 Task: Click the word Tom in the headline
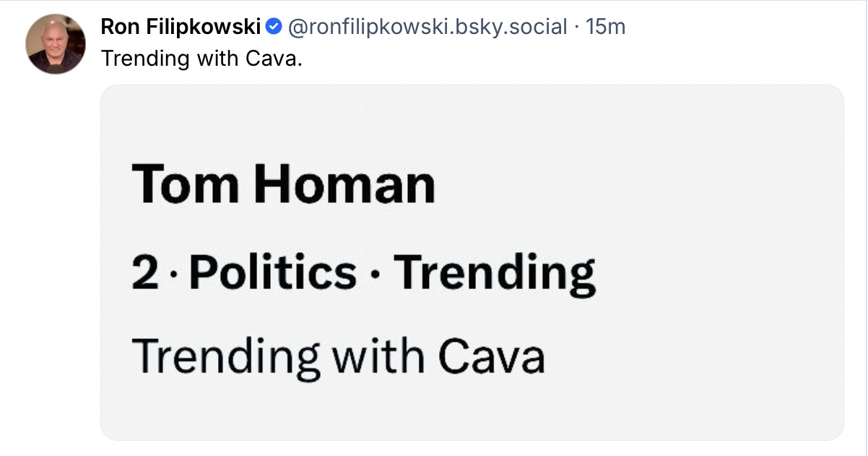185,184
